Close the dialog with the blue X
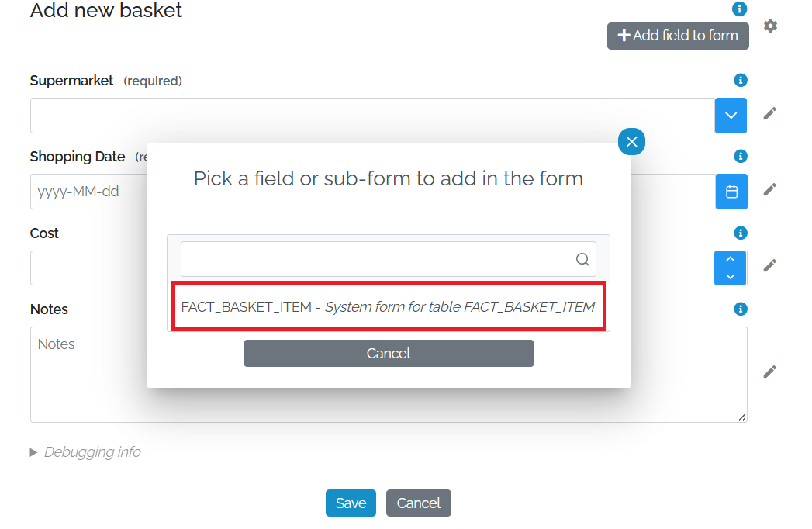Image resolution: width=812 pixels, height=529 pixels. tap(631, 141)
